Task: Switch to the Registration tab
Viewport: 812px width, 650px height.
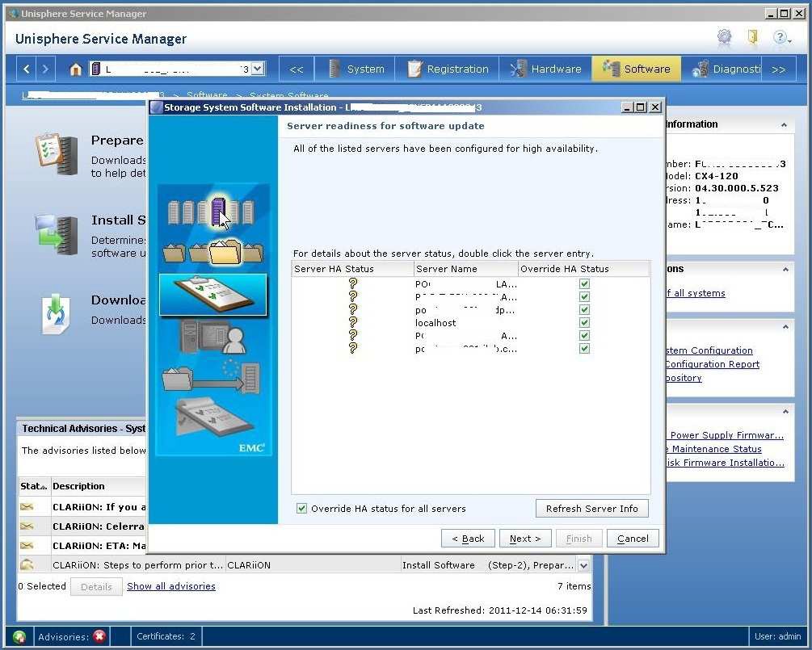Action: click(448, 69)
